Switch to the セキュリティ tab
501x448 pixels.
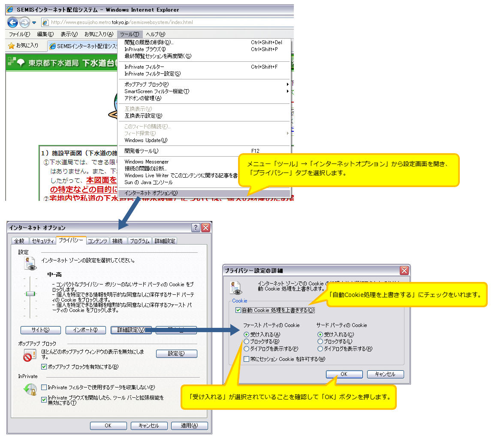[x=43, y=241]
